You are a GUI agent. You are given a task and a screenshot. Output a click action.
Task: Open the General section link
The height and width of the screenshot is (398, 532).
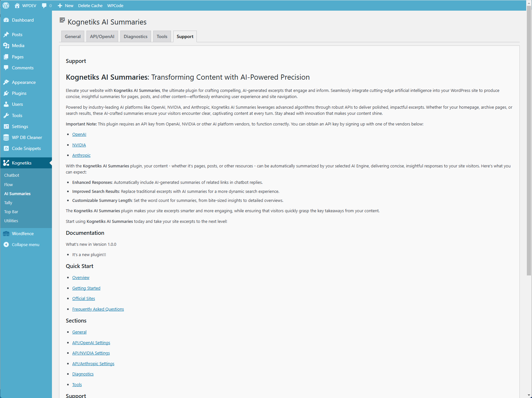pyautogui.click(x=79, y=332)
